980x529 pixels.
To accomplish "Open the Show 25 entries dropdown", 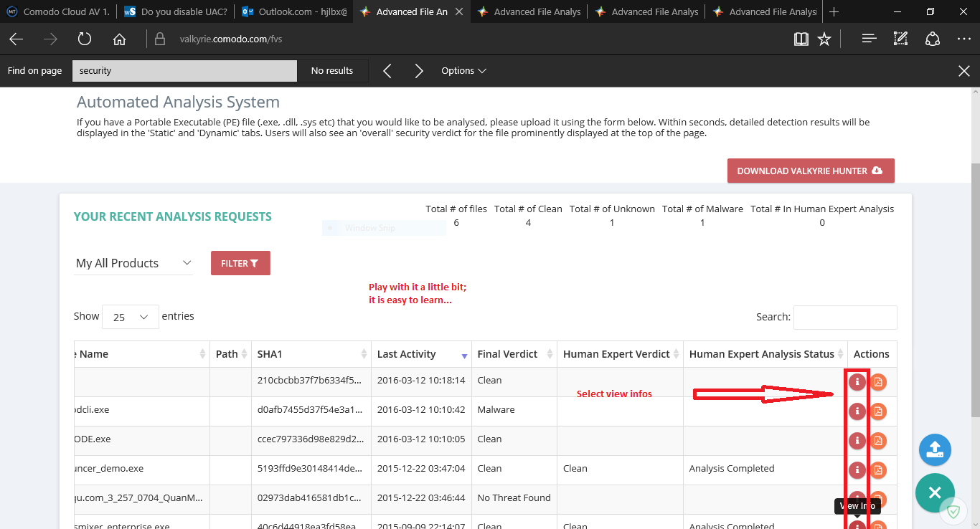I will (131, 317).
